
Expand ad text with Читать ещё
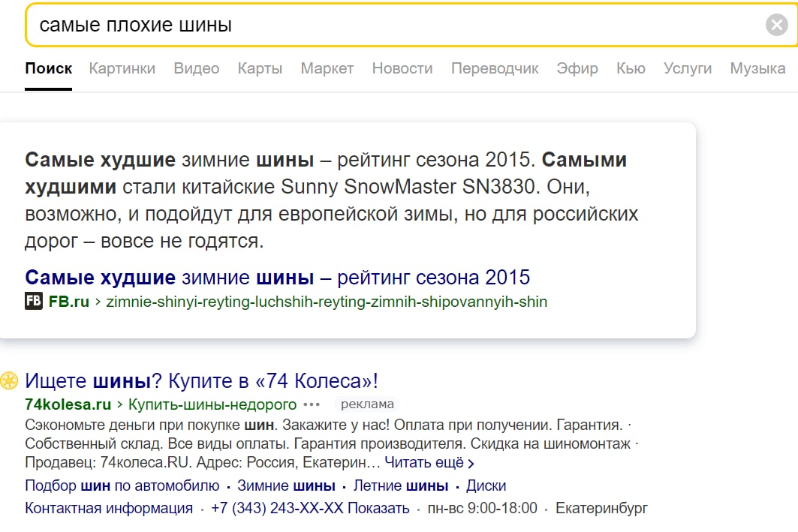coord(429,463)
